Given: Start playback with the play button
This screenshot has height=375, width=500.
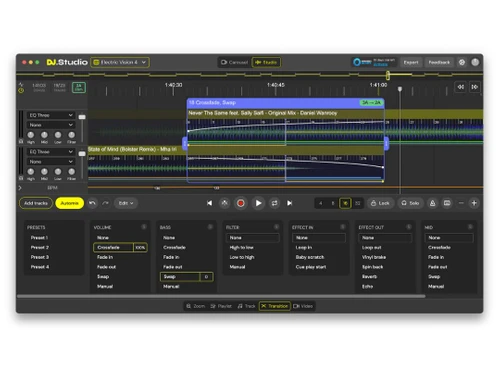Looking at the screenshot, I should (258, 203).
